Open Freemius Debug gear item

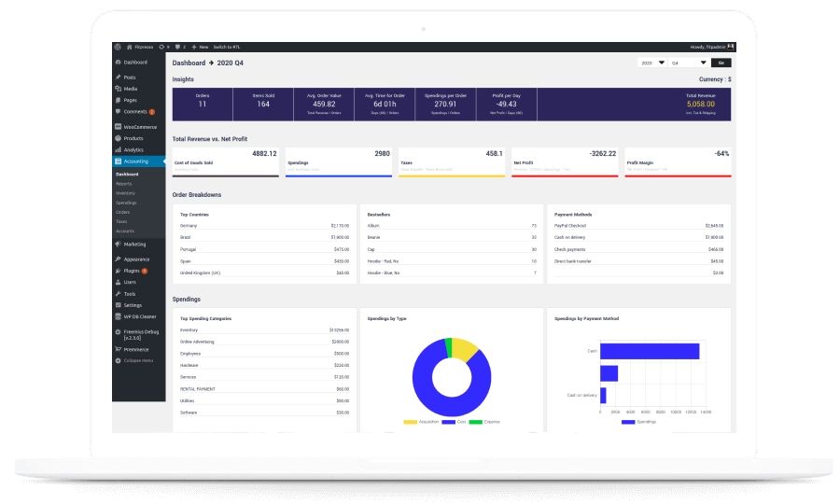tap(139, 335)
